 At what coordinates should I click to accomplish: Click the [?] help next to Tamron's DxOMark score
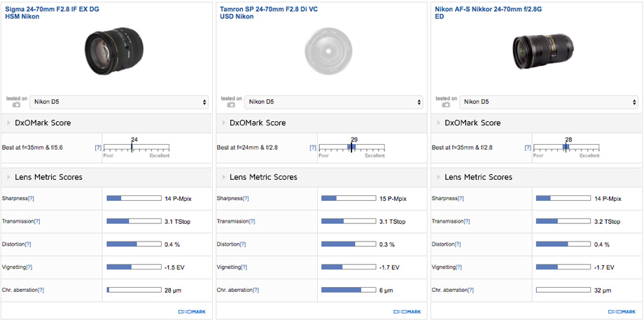coord(313,148)
